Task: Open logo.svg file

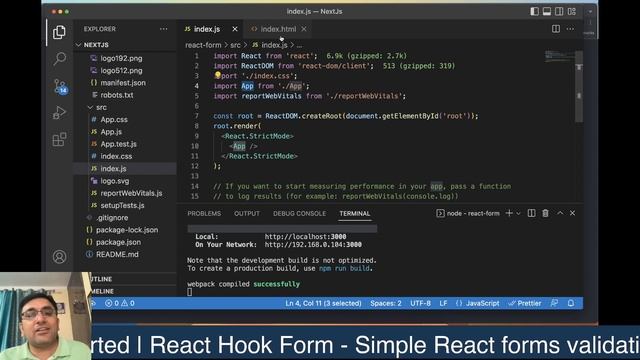Action: 115,181
